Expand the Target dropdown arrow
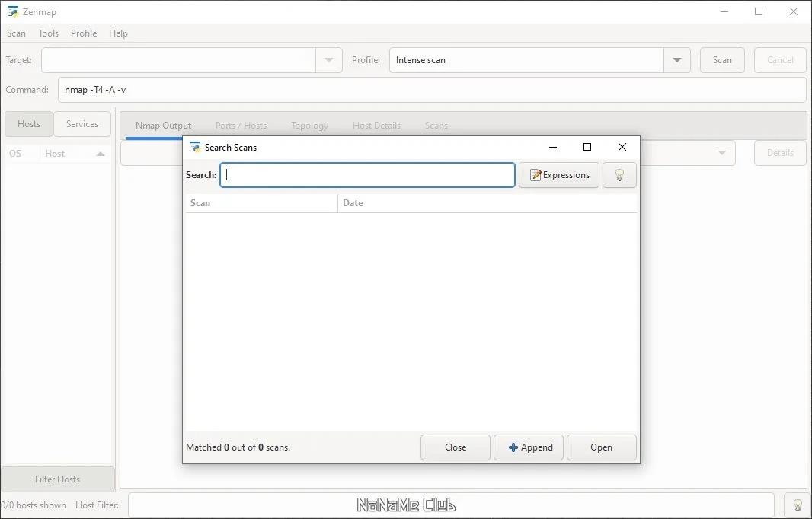This screenshot has height=519, width=812. click(x=329, y=60)
